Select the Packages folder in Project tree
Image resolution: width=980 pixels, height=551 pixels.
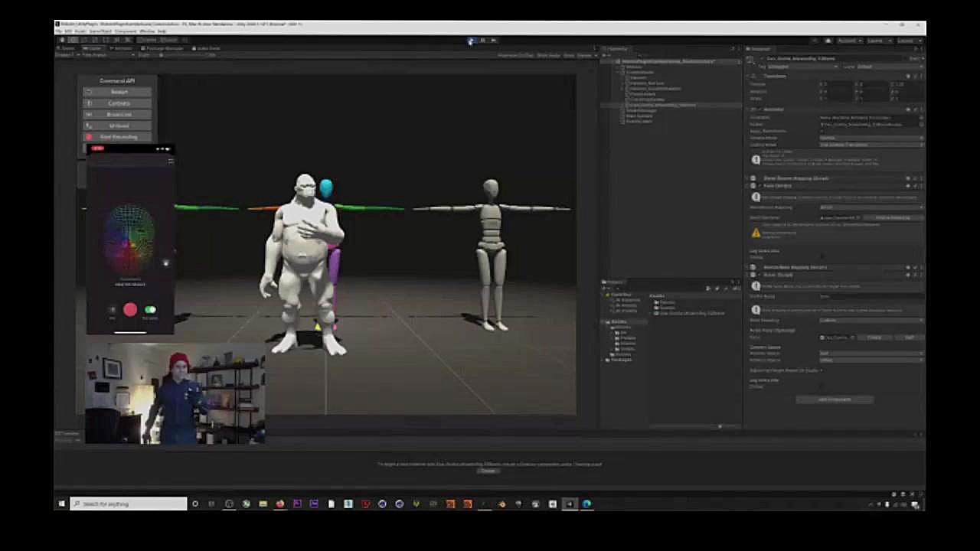coord(620,360)
